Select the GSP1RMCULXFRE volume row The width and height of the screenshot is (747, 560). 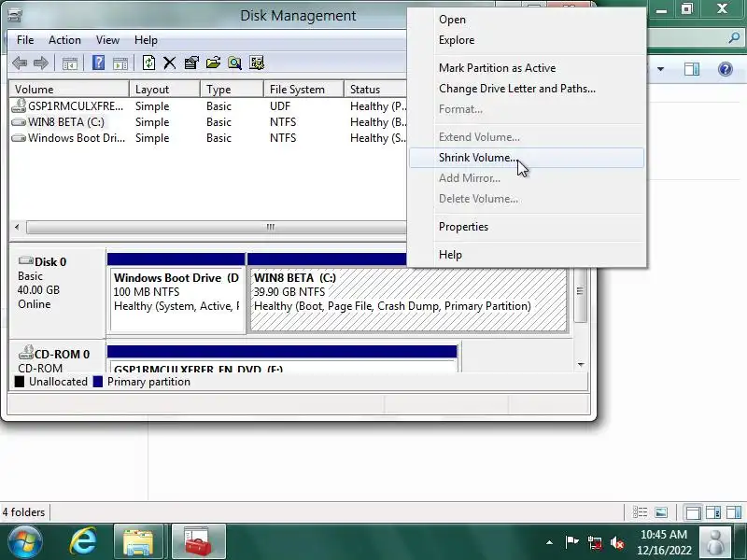coord(208,106)
